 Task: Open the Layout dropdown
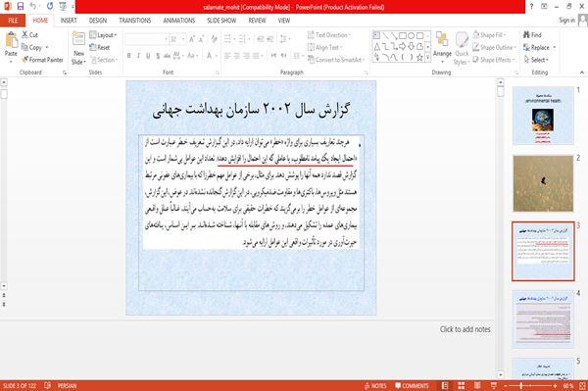click(x=103, y=35)
